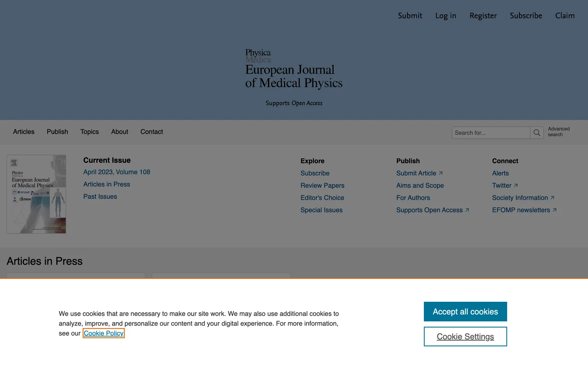The image size is (588, 368).
Task: Click the Supports Open Access text in banner
Action: coord(294,103)
